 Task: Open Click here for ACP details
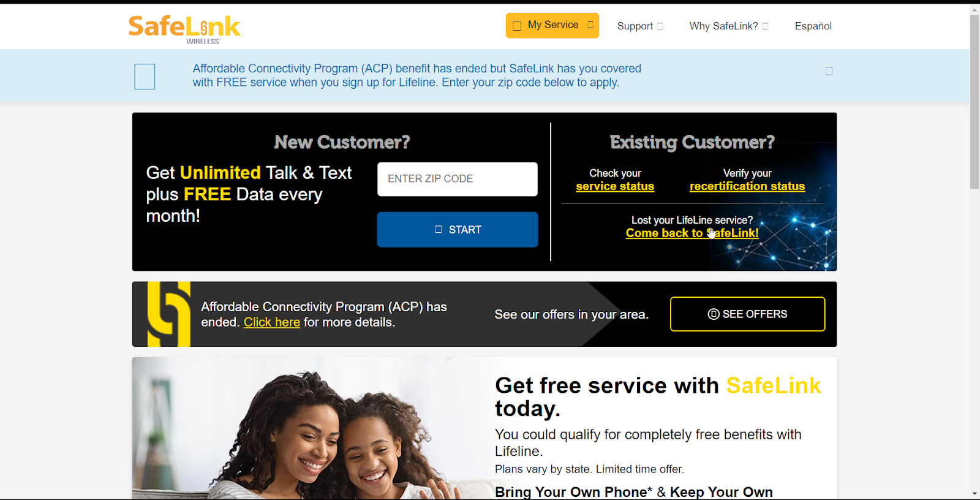(272, 322)
